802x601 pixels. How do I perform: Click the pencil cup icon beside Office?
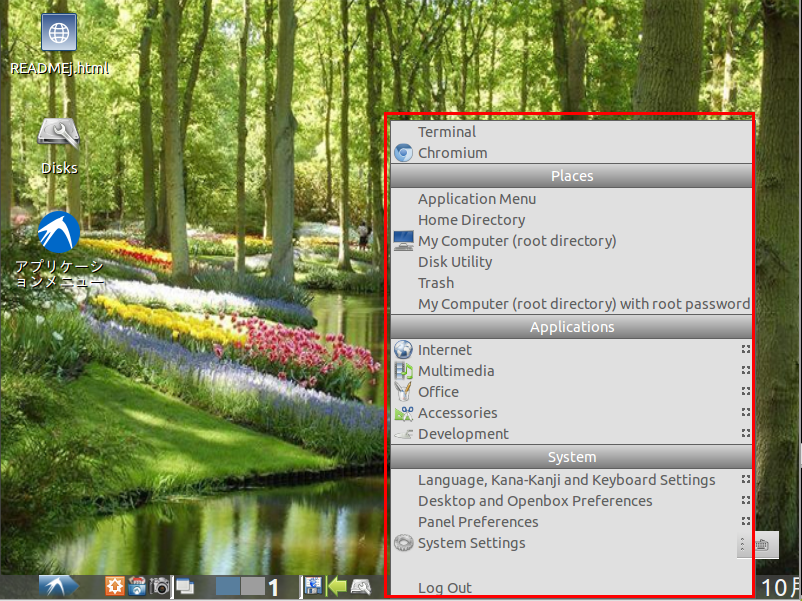pos(404,392)
